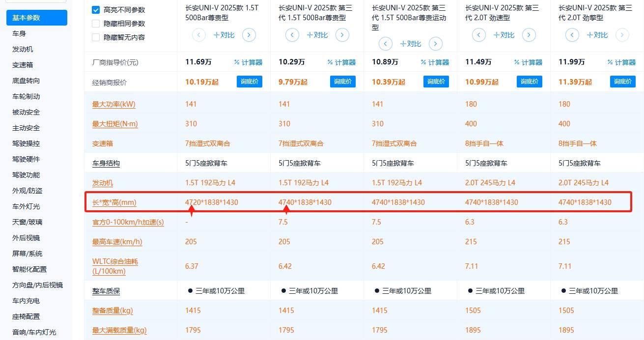Image resolution: width=644 pixels, height=340 pixels.
Task: Open 计算器 next to 10.89万 price
Action: click(435, 62)
